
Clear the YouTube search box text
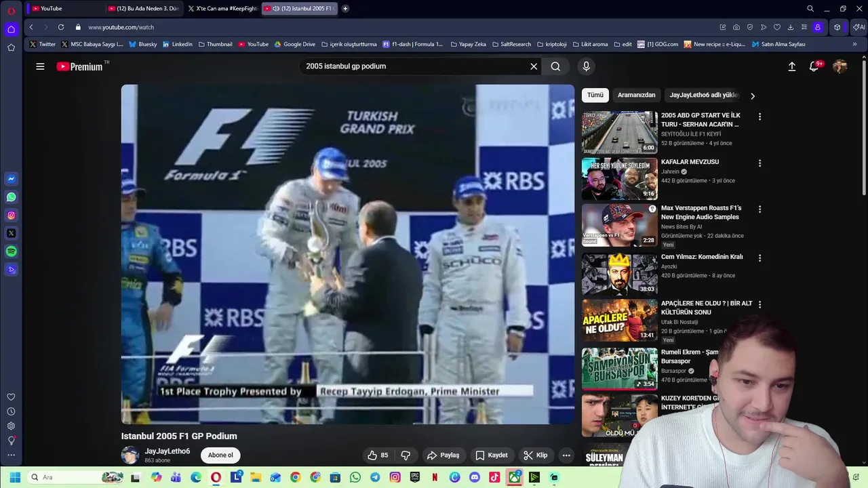coord(534,66)
